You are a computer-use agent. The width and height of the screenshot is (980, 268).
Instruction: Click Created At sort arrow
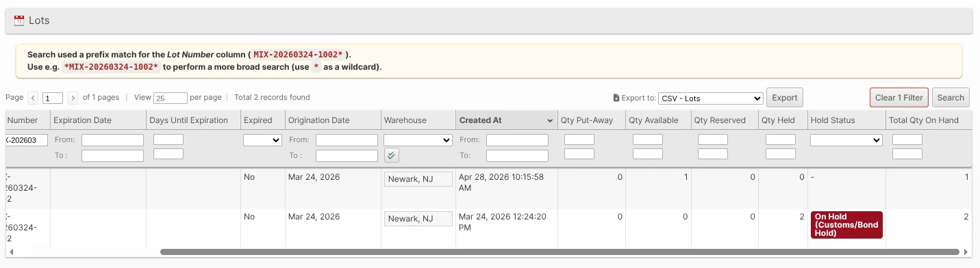pos(551,120)
